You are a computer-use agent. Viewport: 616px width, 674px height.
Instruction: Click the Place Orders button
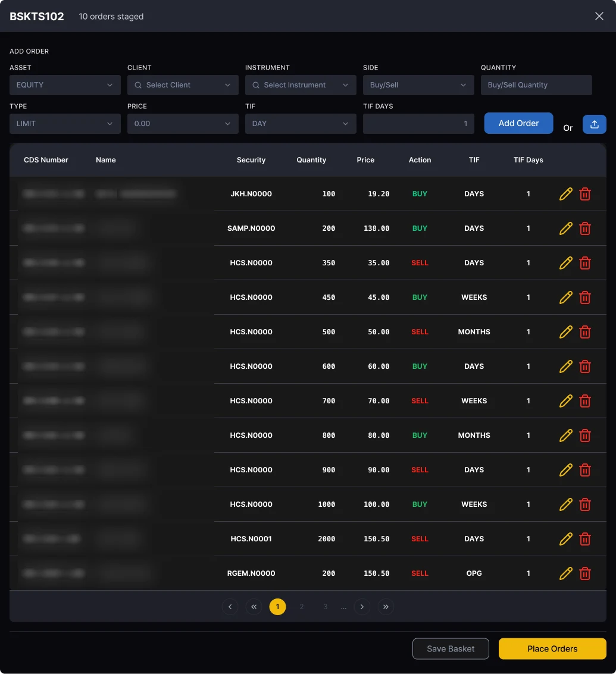(552, 648)
